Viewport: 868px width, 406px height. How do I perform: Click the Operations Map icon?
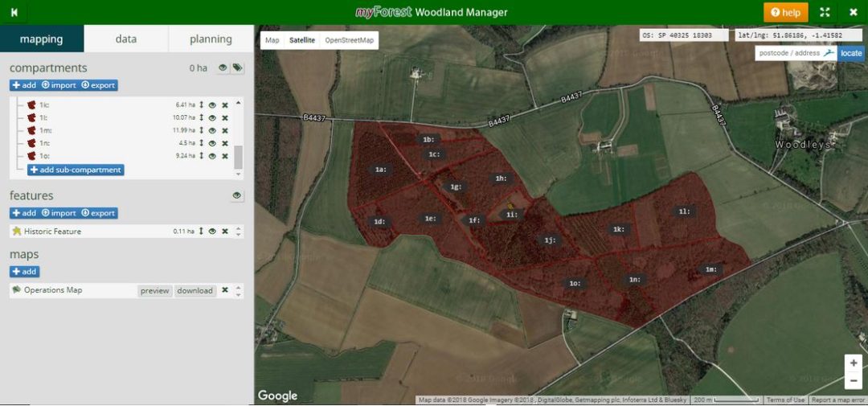pyautogui.click(x=17, y=289)
